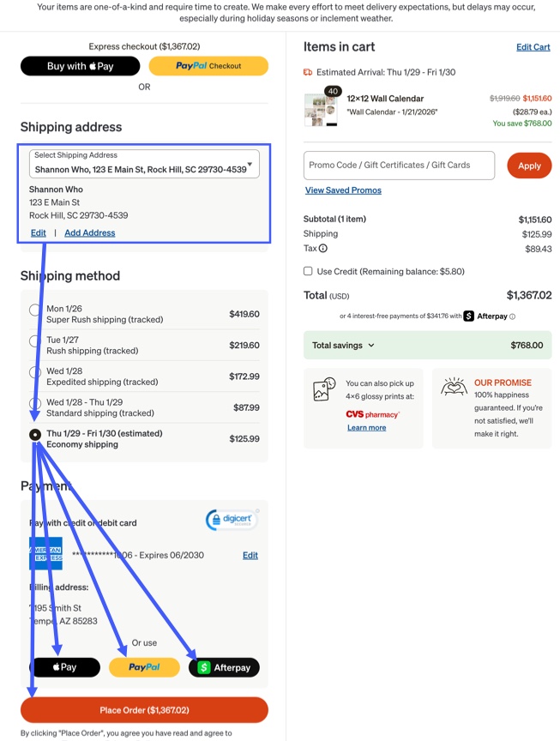The image size is (560, 741).
Task: Expand the Total savings section
Action: click(x=371, y=346)
